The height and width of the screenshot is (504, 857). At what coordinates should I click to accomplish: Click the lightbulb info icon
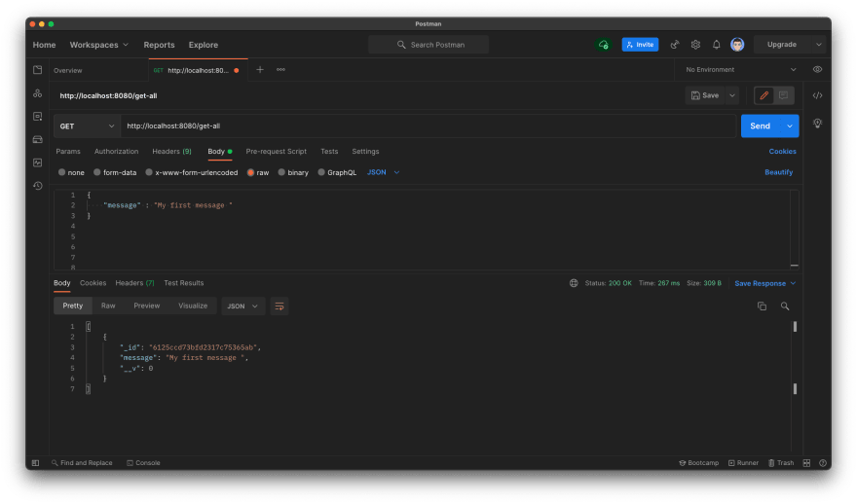point(818,124)
